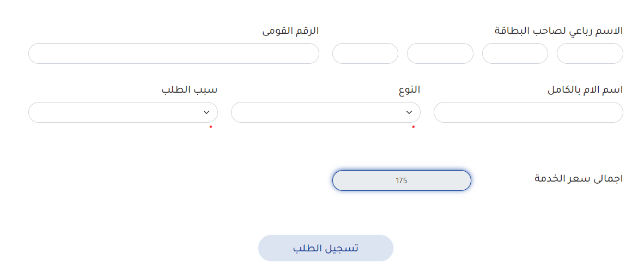Expand the سبب الطلب (request reason) dropdown
Image resolution: width=644 pixels, height=271 pixels.
(x=123, y=112)
